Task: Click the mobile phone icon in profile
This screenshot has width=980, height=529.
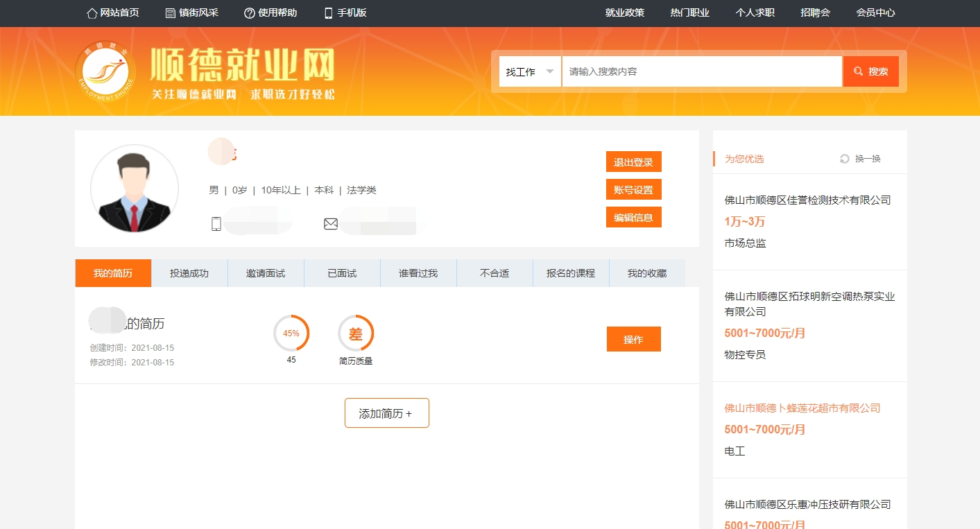Action: (216, 224)
